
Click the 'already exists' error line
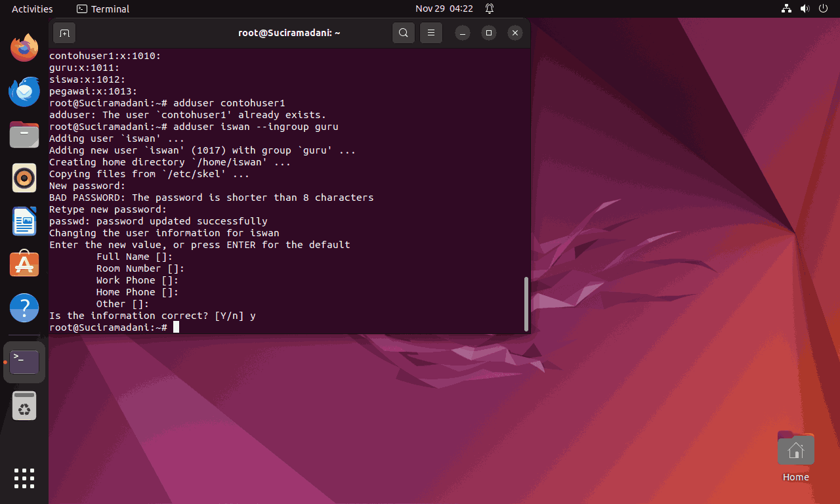click(x=188, y=115)
